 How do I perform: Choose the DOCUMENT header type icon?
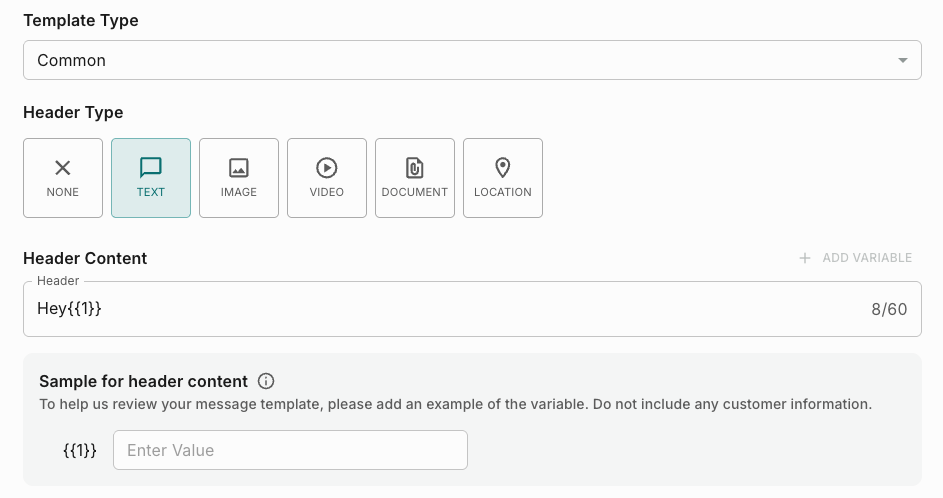pos(415,168)
